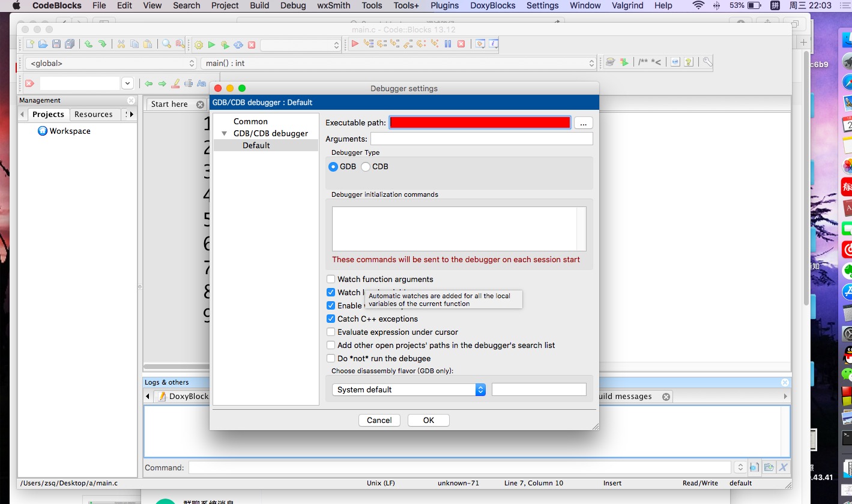Start debugging with the red arrow icon
Image resolution: width=852 pixels, height=504 pixels.
355,44
